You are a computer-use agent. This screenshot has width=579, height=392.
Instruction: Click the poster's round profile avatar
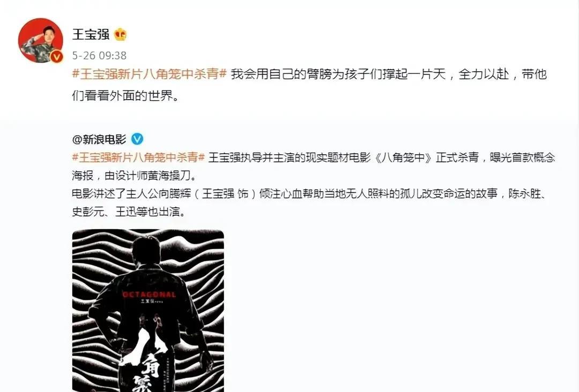(41, 40)
